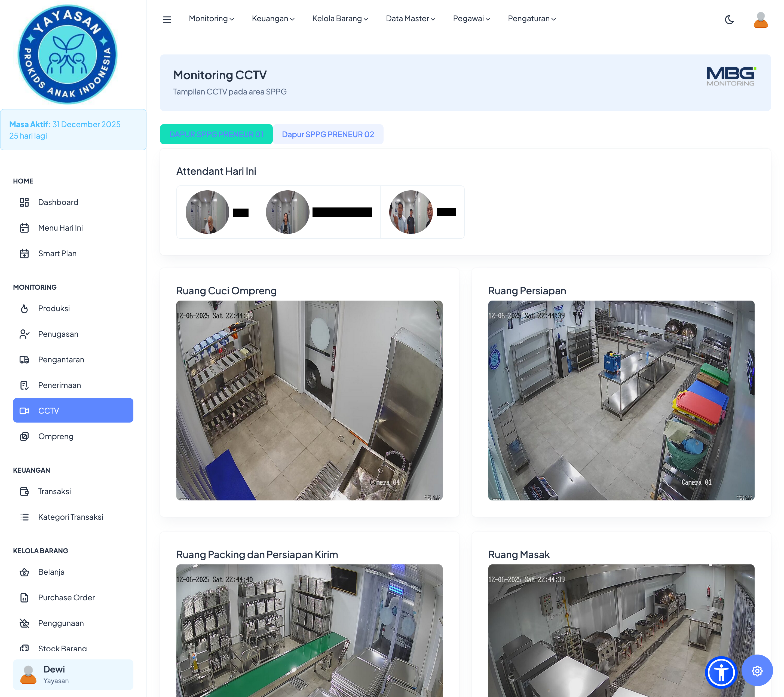Image resolution: width=784 pixels, height=697 pixels.
Task: Click the Ruang Persiapan camera feed
Action: pyautogui.click(x=621, y=400)
